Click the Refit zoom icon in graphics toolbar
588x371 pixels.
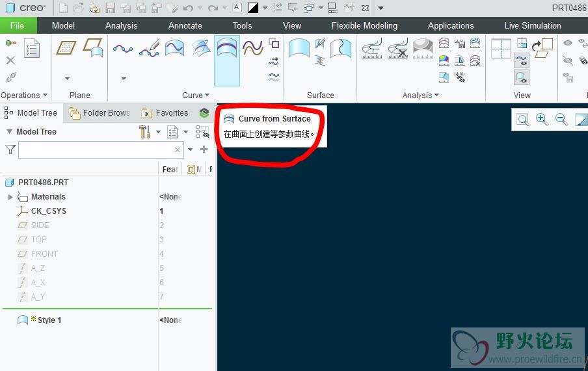click(523, 120)
